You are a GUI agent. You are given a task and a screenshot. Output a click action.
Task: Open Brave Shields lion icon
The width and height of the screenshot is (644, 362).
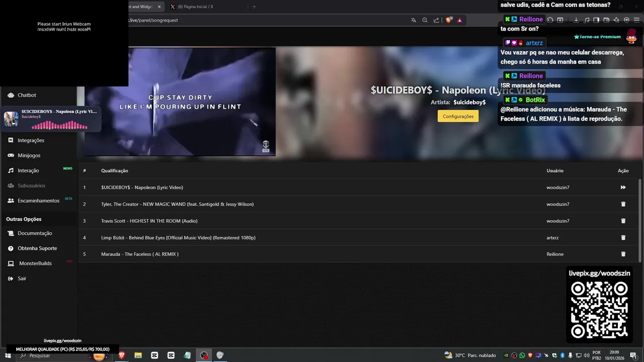click(x=449, y=20)
